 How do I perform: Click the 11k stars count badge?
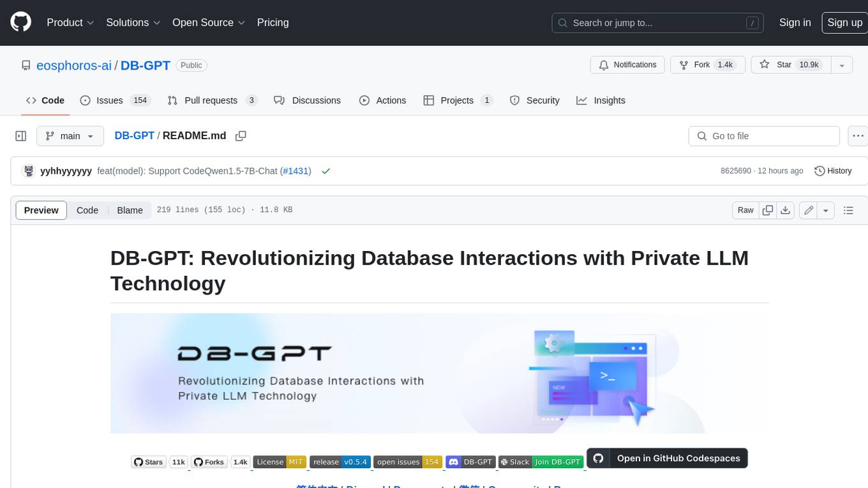(x=179, y=462)
